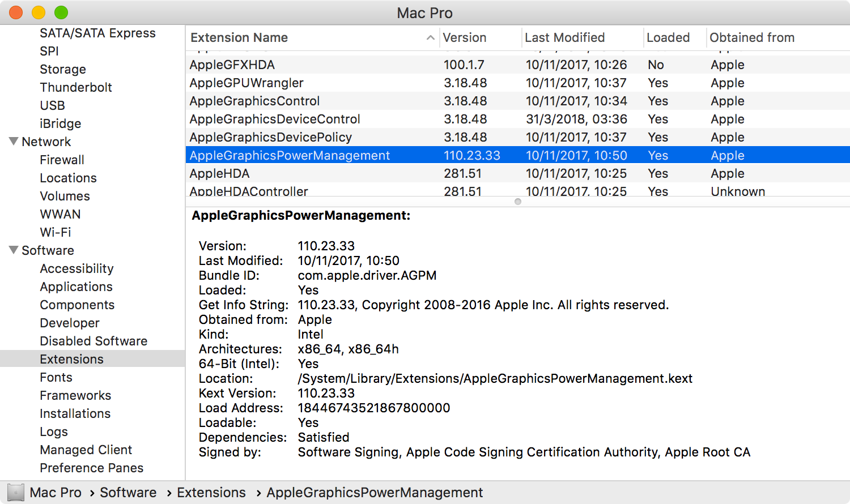Select Wi-Fi under Network
850x504 pixels.
pyautogui.click(x=55, y=232)
